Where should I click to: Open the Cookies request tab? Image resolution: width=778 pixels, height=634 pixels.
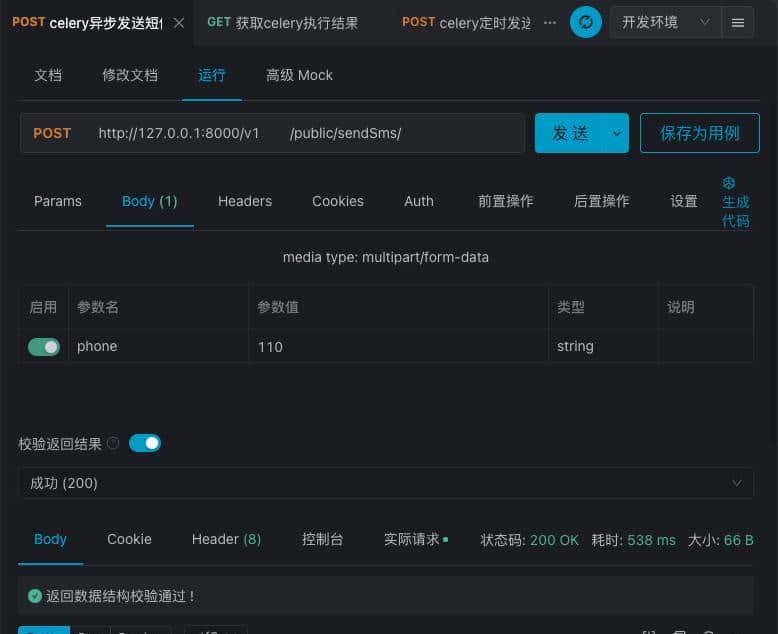[338, 201]
